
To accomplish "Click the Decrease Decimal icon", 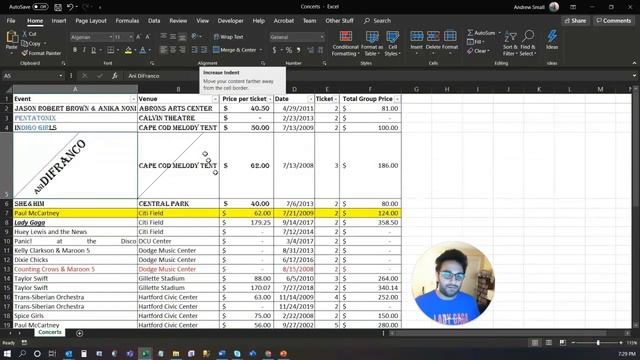I will [320, 50].
